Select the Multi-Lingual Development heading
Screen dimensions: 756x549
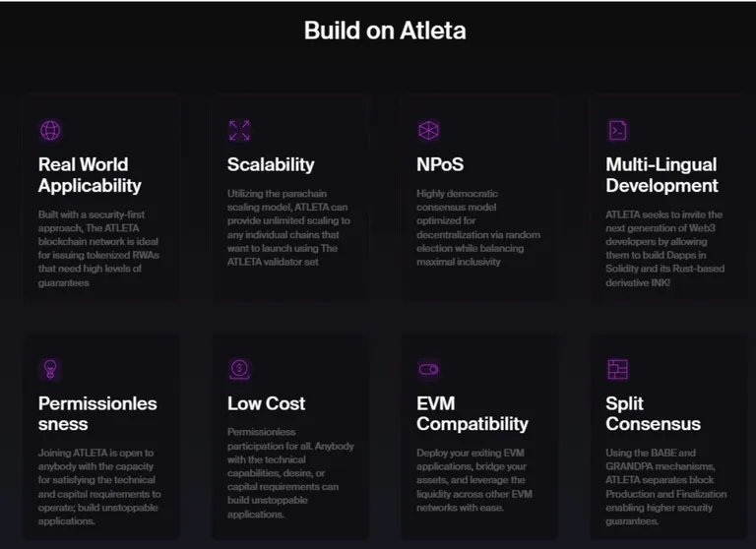click(661, 175)
